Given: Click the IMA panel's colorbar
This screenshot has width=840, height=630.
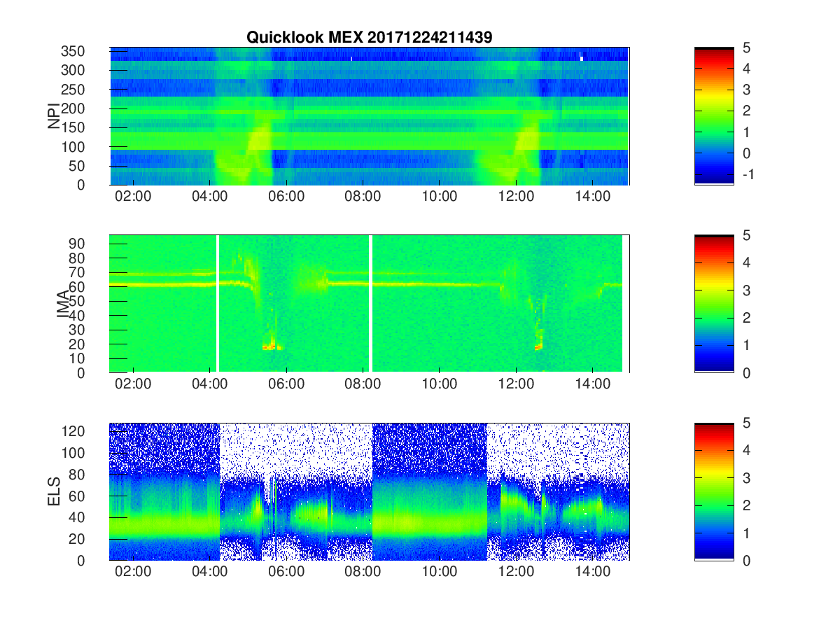Looking at the screenshot, I should (714, 304).
